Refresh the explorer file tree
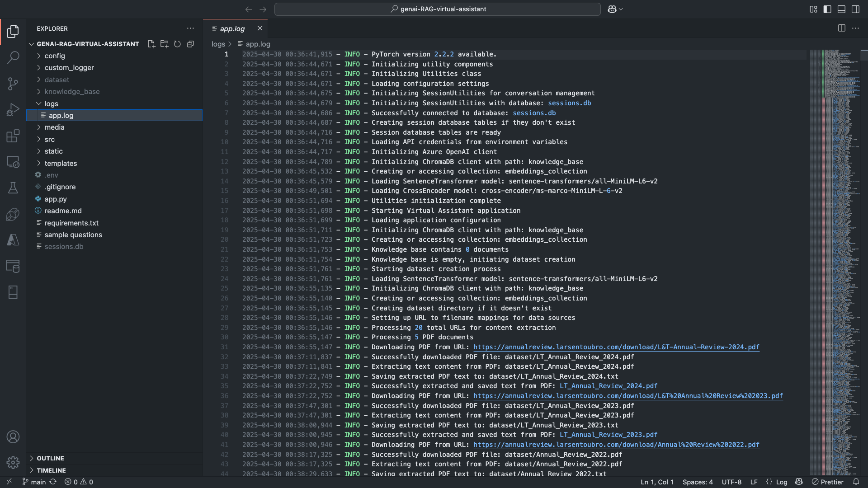 (177, 44)
